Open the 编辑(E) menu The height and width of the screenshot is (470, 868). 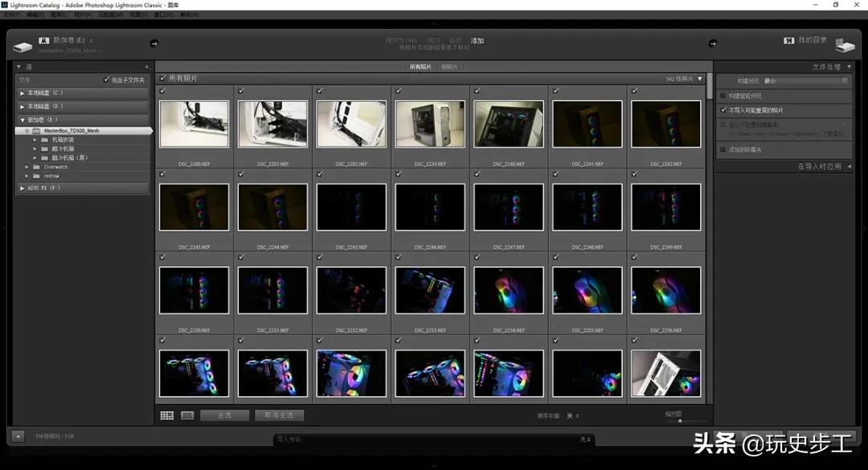(35, 15)
